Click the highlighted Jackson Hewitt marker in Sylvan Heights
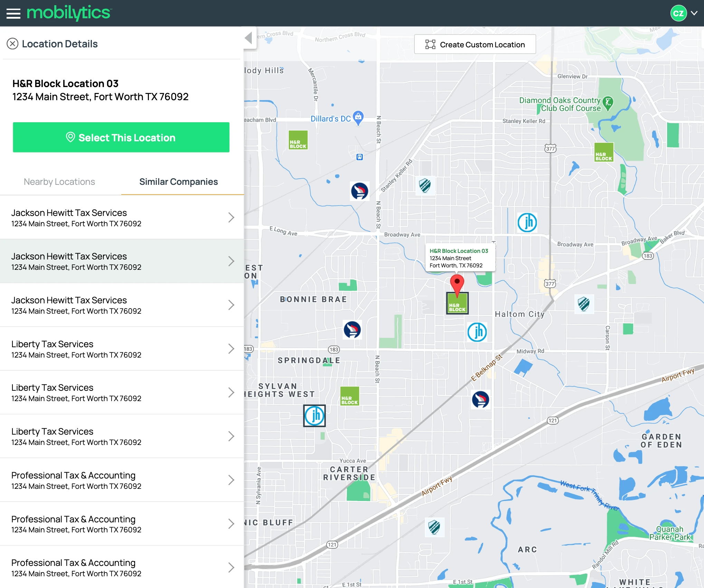The height and width of the screenshot is (588, 704). pyautogui.click(x=314, y=416)
